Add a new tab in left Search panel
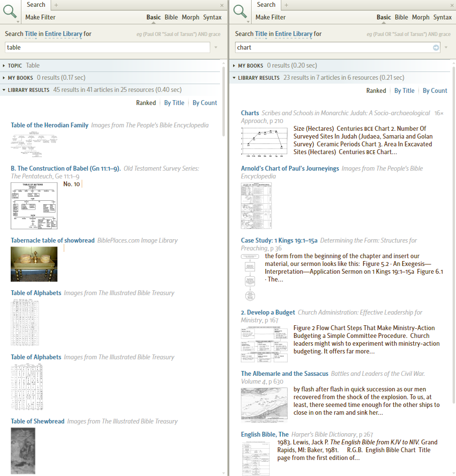This screenshot has width=456, height=476. point(56,5)
